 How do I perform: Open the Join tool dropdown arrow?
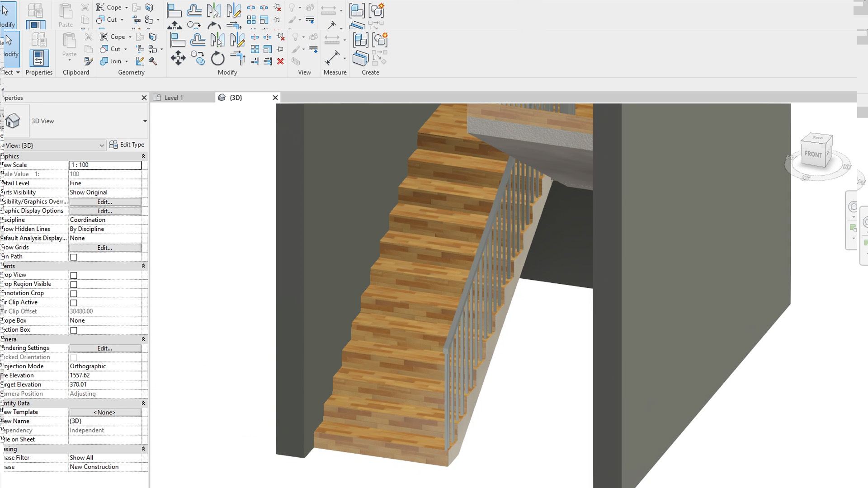click(127, 61)
